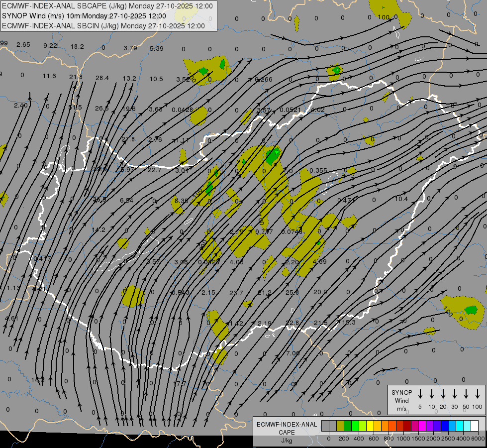487x448 pixels.
Task: Click the SYNOP wind arrow above 10
Action: (432, 393)
